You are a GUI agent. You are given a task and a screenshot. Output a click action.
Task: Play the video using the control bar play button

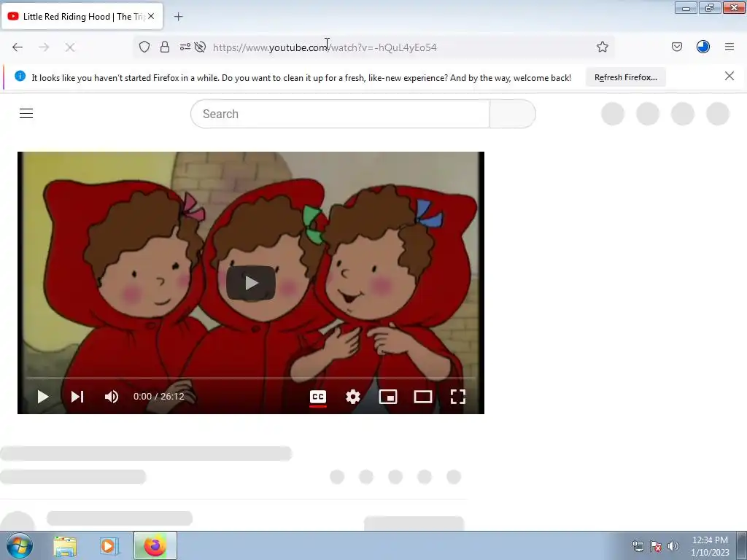43,397
